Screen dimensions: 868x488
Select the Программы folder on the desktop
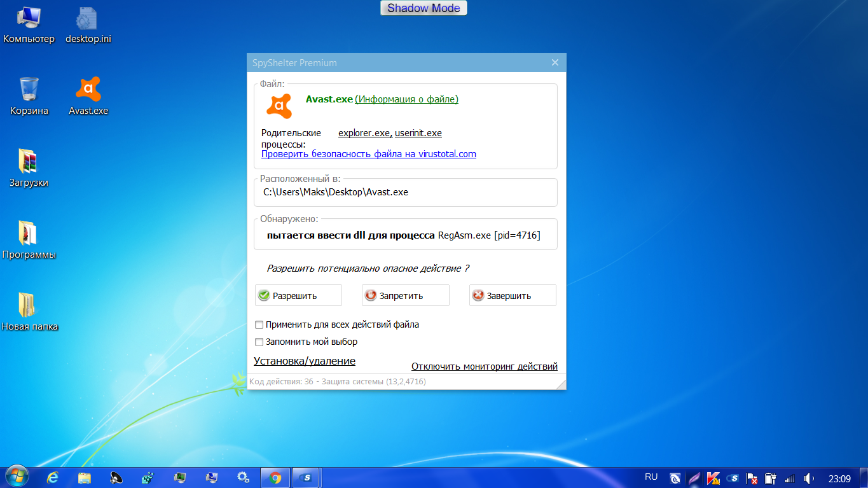pos(29,241)
